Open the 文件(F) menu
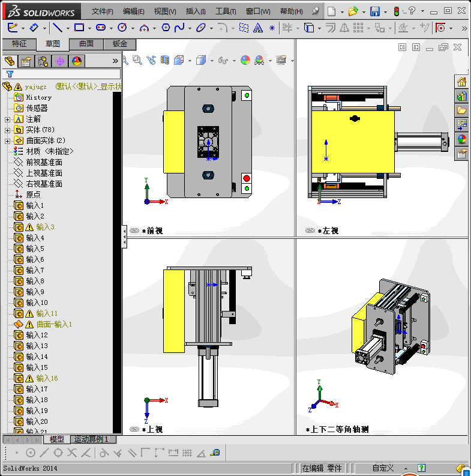Image resolution: width=471 pixels, height=476 pixels. [x=102, y=11]
